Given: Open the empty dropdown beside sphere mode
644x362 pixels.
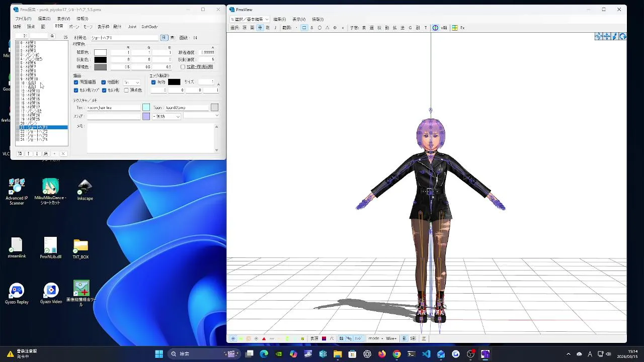Looking at the screenshot, I should 201,116.
